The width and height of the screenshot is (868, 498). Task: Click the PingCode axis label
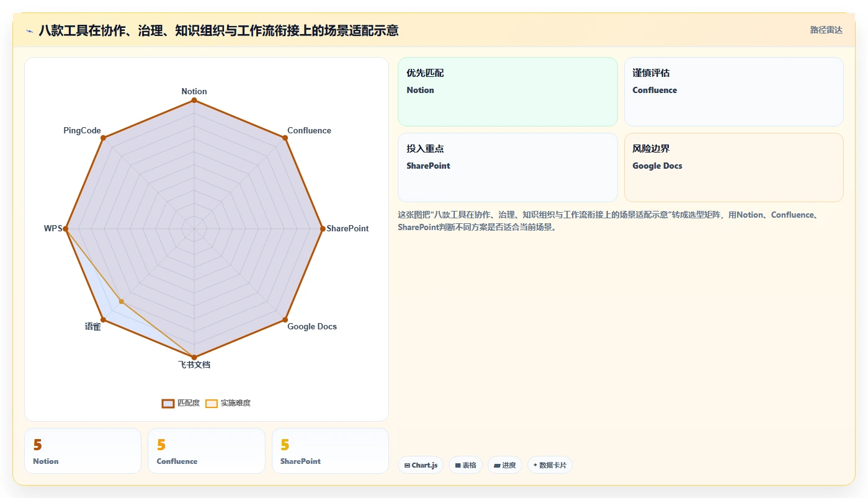[x=82, y=130]
